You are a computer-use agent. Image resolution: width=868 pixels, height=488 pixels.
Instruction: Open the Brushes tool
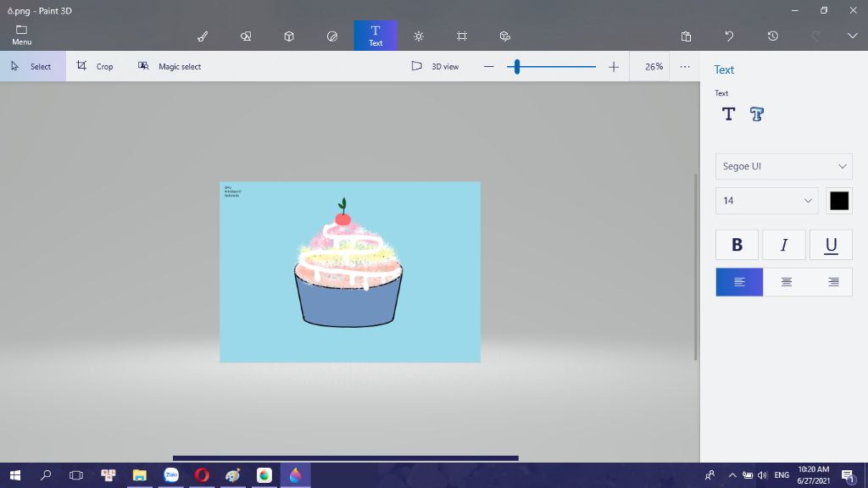tap(203, 36)
